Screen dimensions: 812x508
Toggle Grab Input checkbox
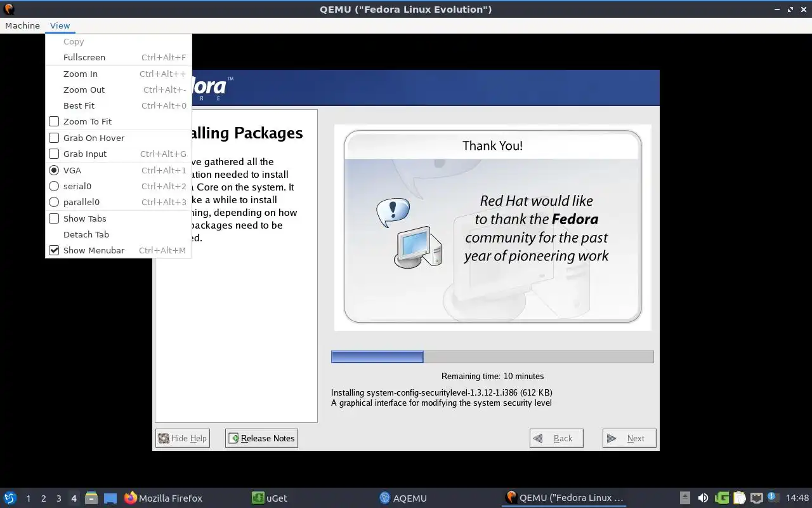pos(118,154)
